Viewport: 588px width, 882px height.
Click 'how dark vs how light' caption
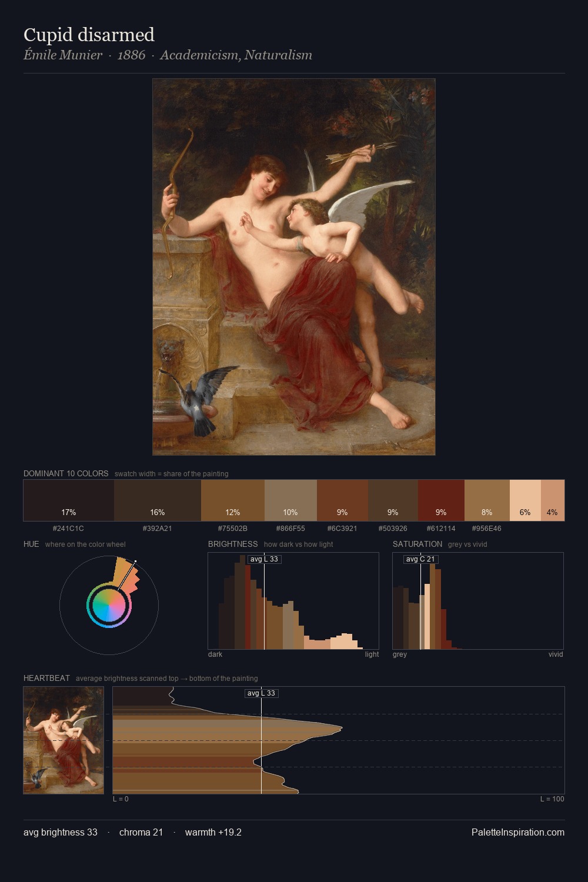[x=299, y=544]
